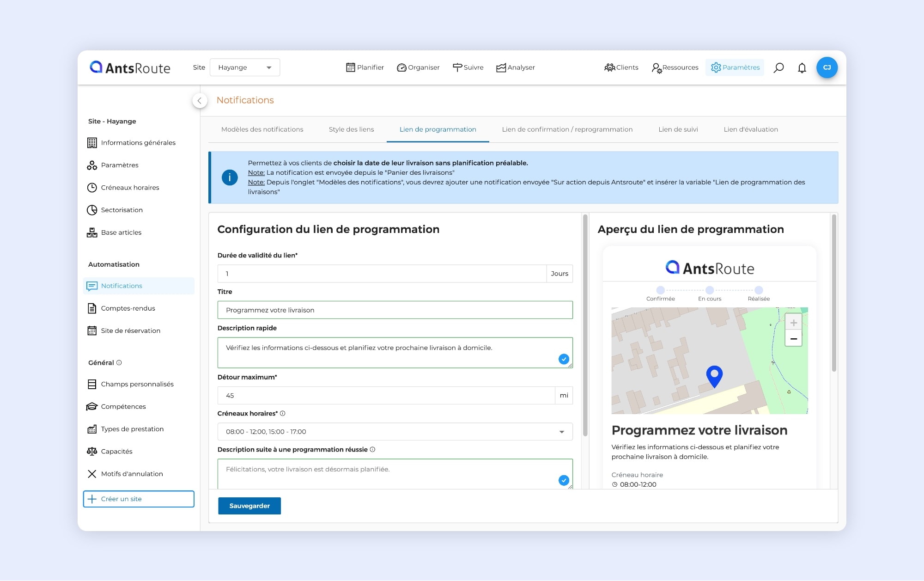Collapse the Notifications page with back chevron
Screen dimensions: 924x581
200,100
